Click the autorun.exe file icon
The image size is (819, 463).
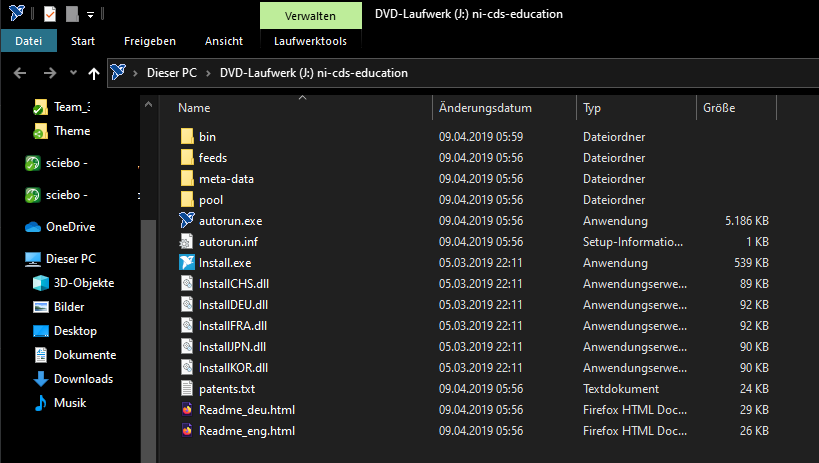point(187,220)
